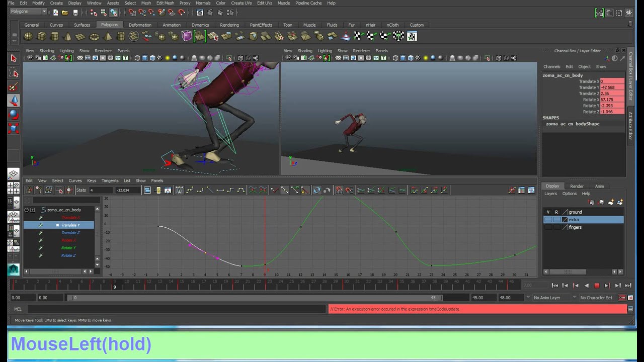Select Translate Y curve in outliner

point(59,225)
